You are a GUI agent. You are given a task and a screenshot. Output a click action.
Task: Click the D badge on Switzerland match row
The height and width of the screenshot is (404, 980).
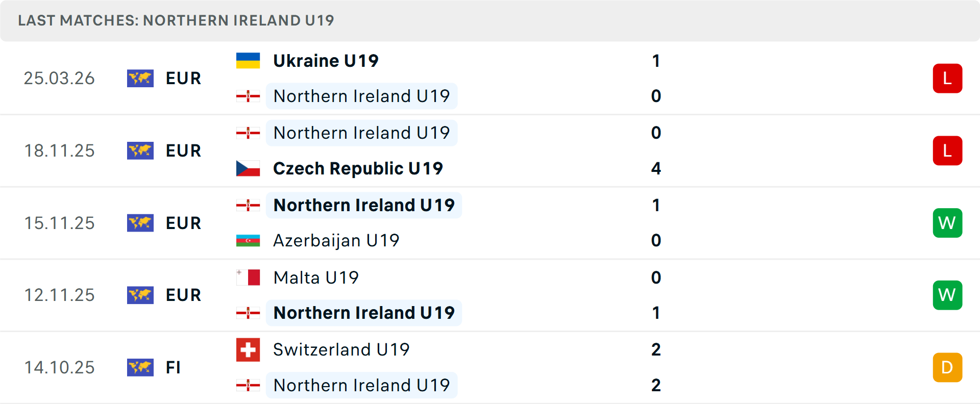pos(947,367)
